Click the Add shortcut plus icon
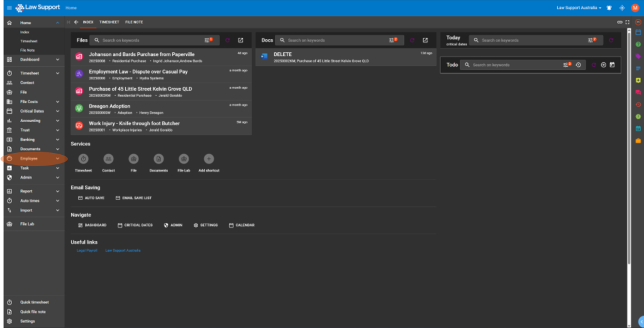The width and height of the screenshot is (644, 328). (x=209, y=159)
